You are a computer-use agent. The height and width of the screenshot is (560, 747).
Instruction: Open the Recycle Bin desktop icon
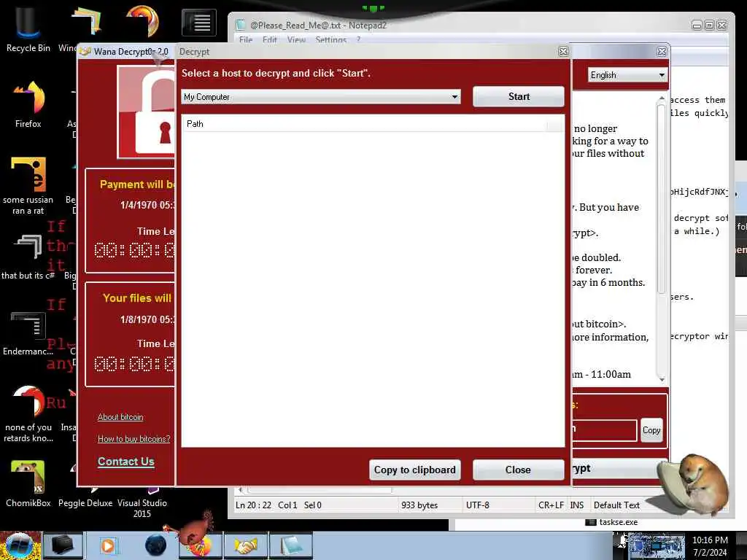(x=28, y=28)
